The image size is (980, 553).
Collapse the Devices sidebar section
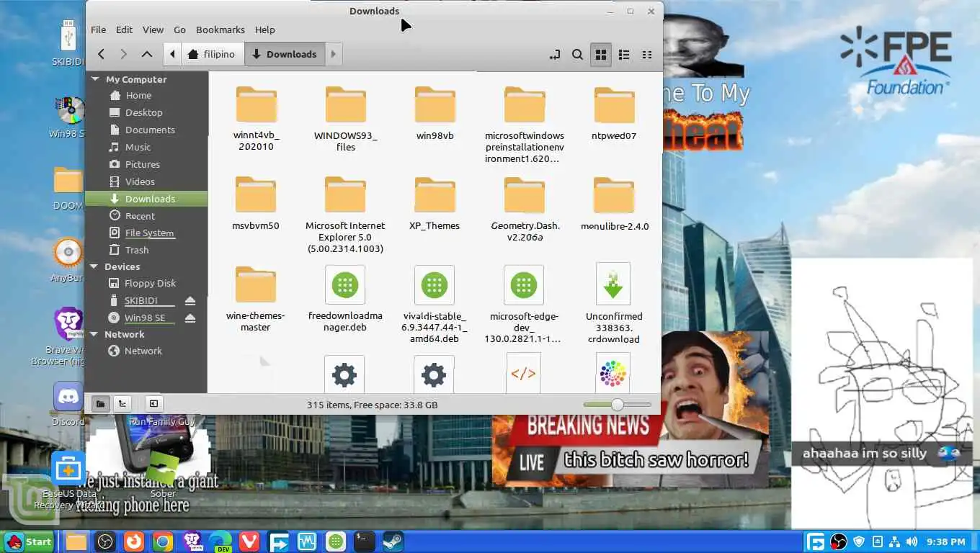click(x=94, y=266)
